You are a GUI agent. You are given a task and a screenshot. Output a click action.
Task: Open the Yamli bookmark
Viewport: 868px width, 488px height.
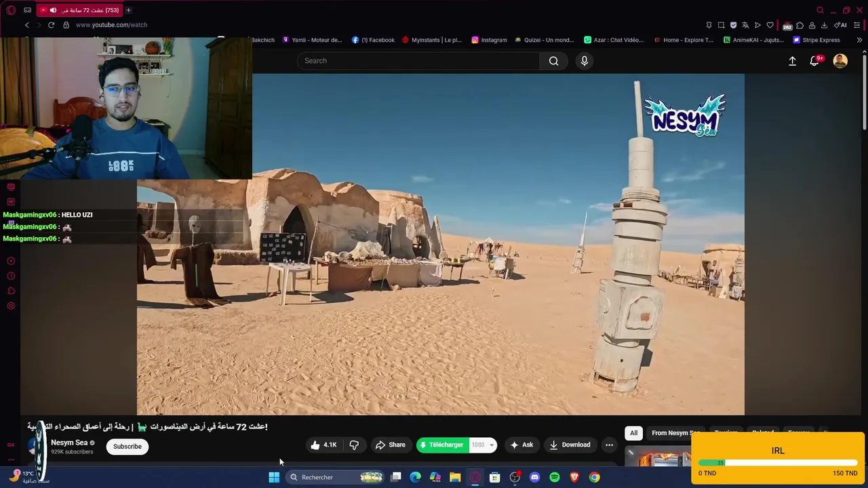pyautogui.click(x=312, y=40)
